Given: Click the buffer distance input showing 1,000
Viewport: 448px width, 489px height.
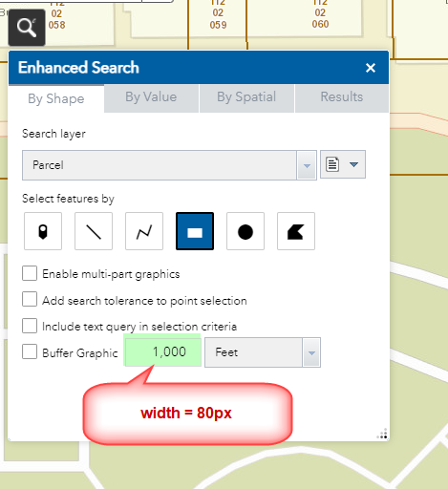Looking at the screenshot, I should [162, 352].
